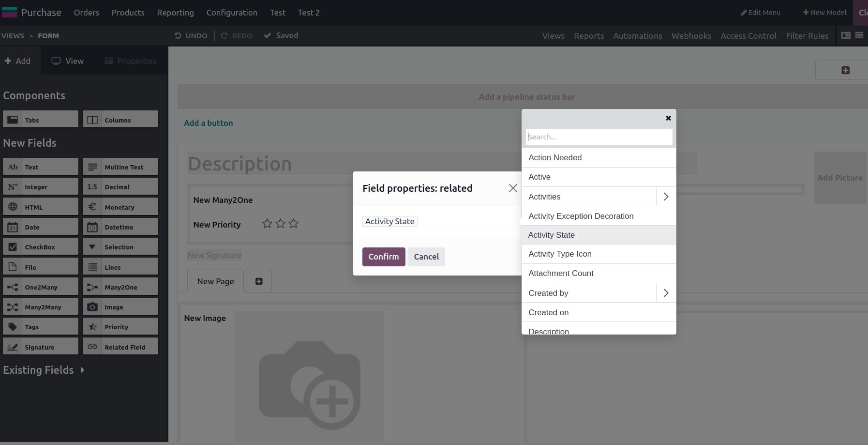Select the Tabs component icon
Screen dimensions: 868x445
point(13,120)
